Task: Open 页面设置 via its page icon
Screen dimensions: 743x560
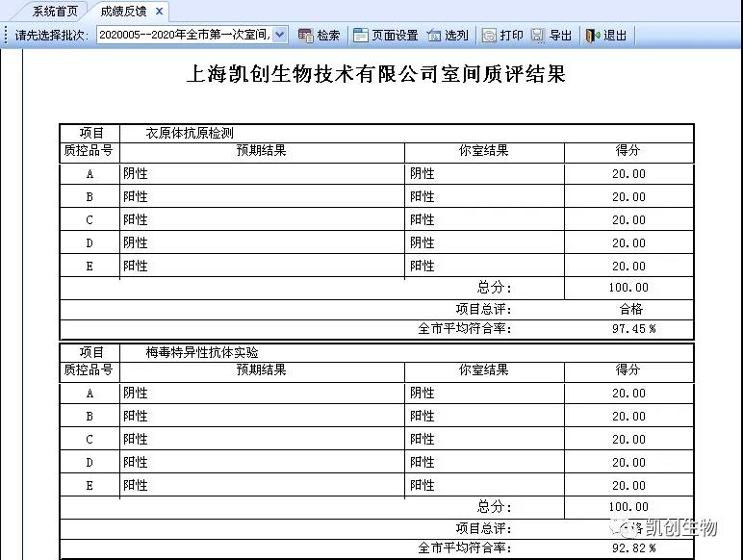Action: click(x=361, y=36)
